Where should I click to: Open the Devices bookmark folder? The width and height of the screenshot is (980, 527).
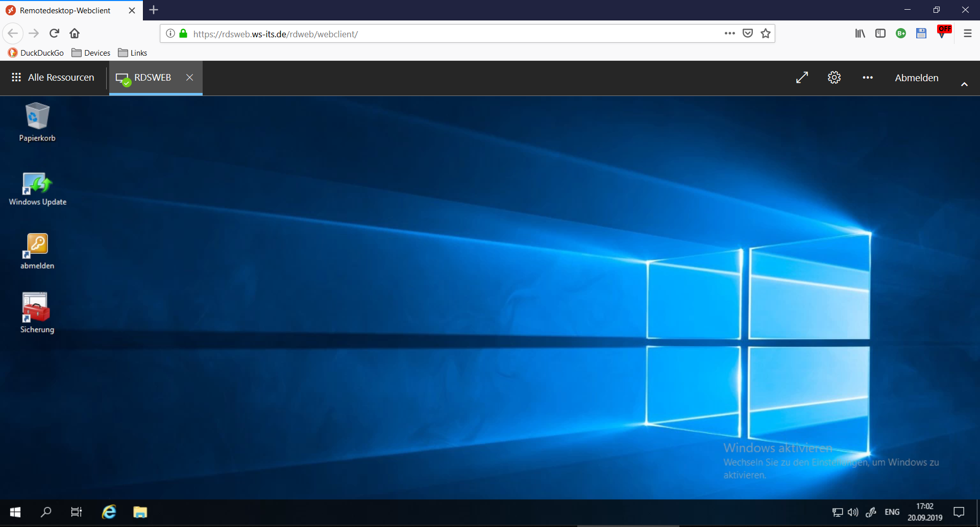(x=91, y=53)
